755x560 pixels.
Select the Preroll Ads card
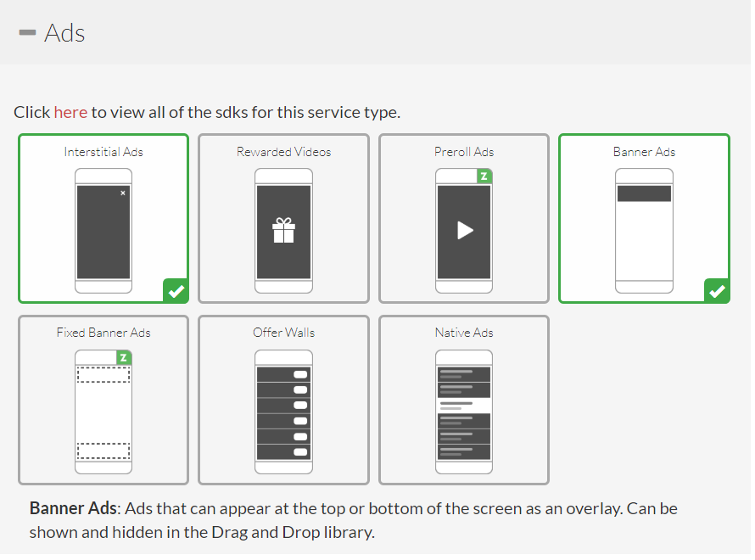tap(464, 218)
